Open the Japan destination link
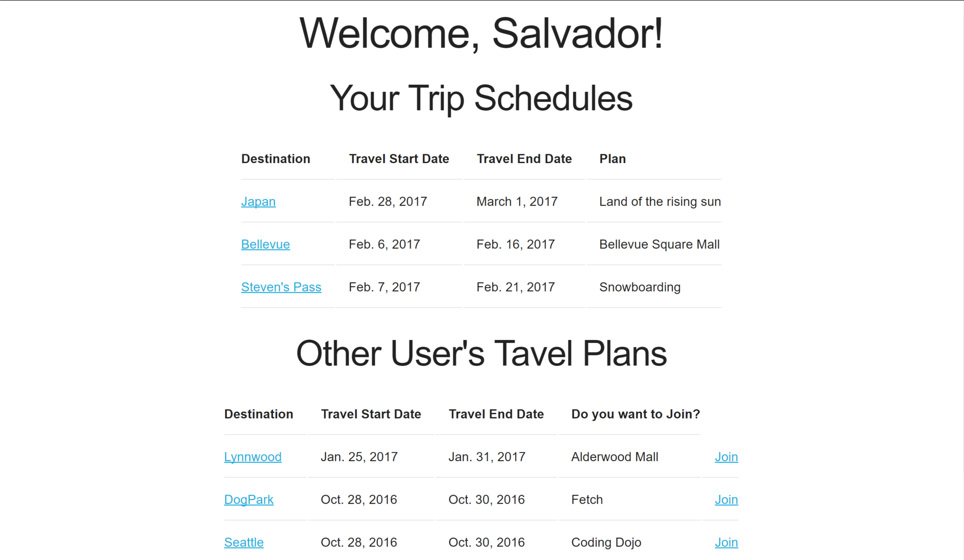The image size is (964, 560). coord(258,202)
